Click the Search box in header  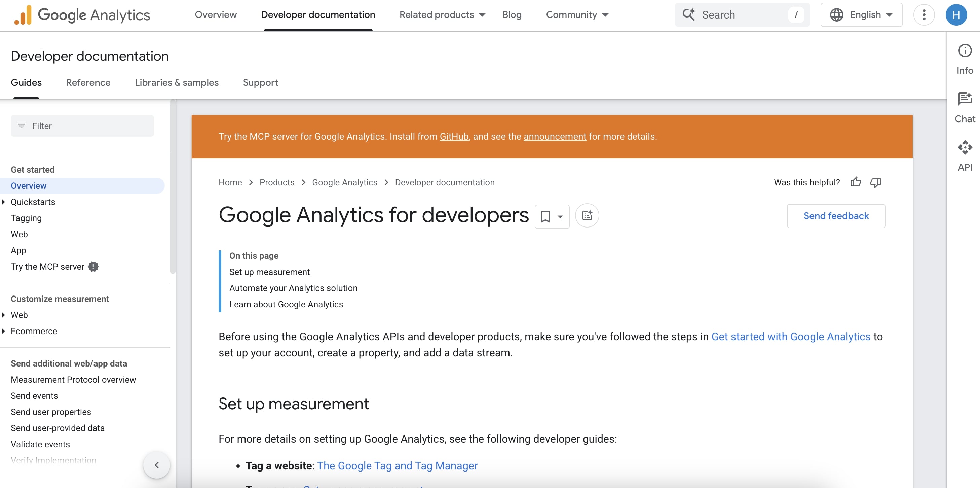pyautogui.click(x=742, y=14)
